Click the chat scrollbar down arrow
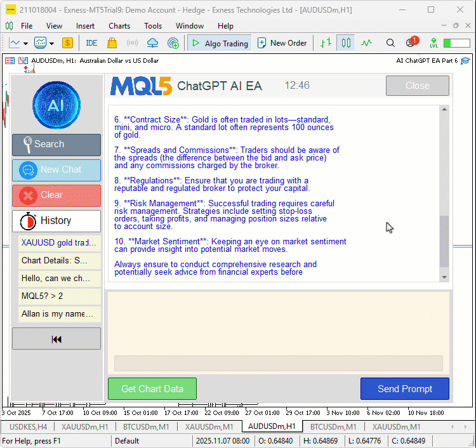 coord(444,277)
